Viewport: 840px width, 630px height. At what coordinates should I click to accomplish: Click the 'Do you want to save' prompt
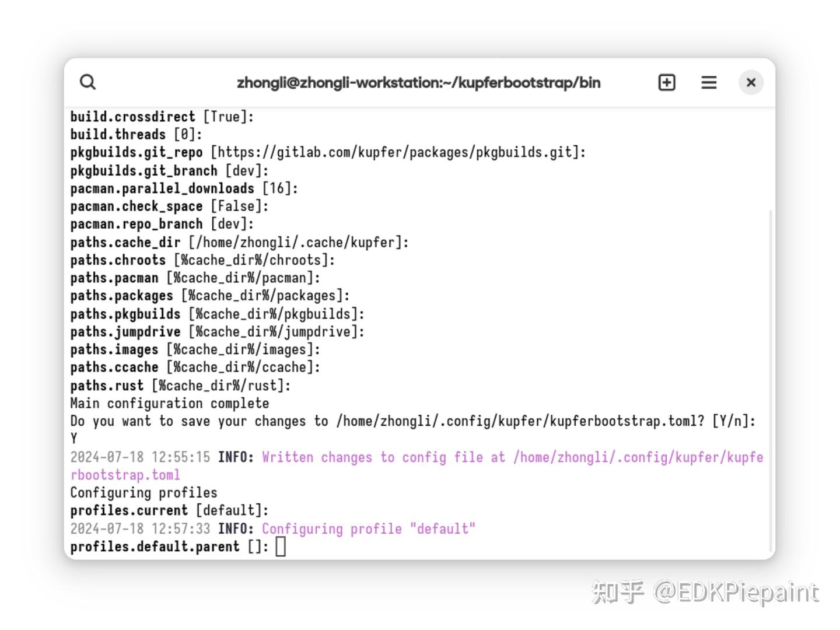pyautogui.click(x=413, y=421)
